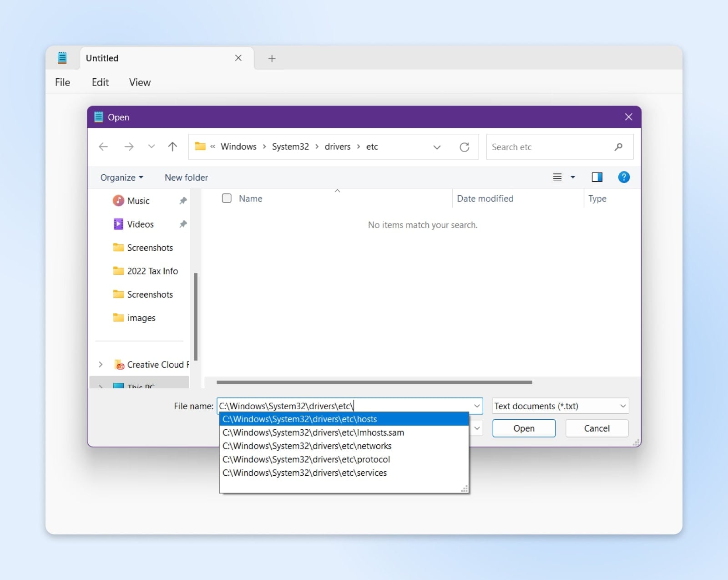Go up one folder level
The width and height of the screenshot is (728, 580).
[172, 147]
